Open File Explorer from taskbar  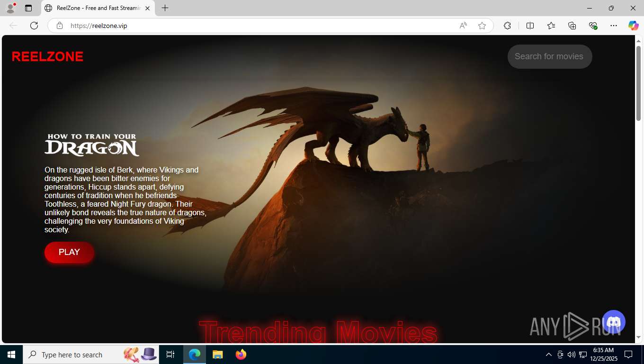217,355
